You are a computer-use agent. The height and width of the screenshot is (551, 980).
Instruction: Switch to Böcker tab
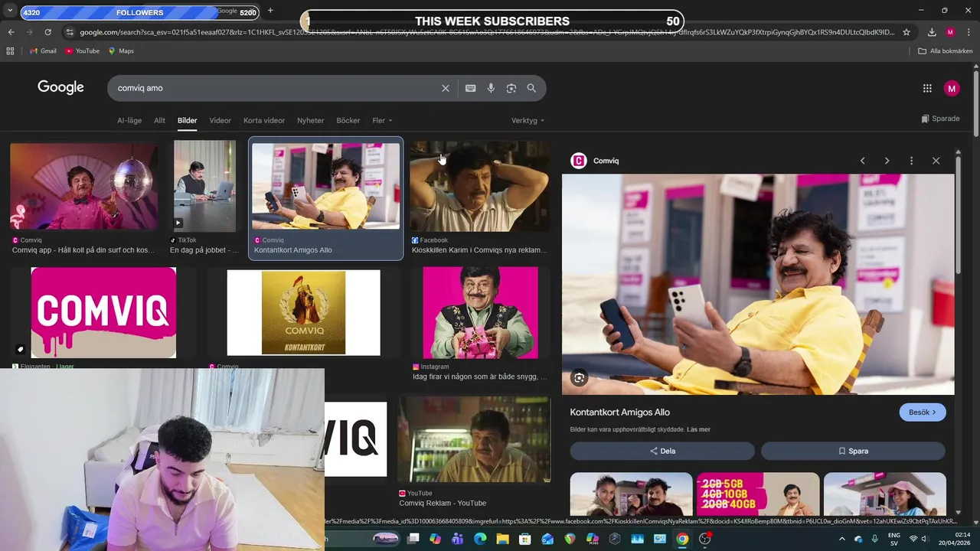[348, 120]
